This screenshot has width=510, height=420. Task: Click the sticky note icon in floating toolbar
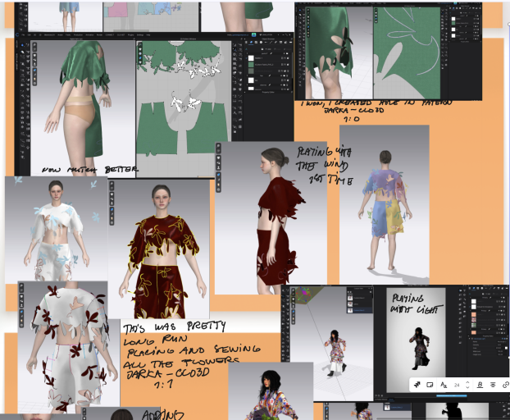[x=430, y=385]
